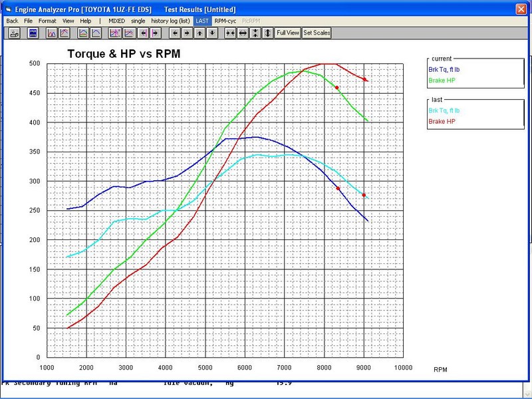Click the 'RPM' x-axis label
Viewport: 532px width, 399px height.
(440, 370)
